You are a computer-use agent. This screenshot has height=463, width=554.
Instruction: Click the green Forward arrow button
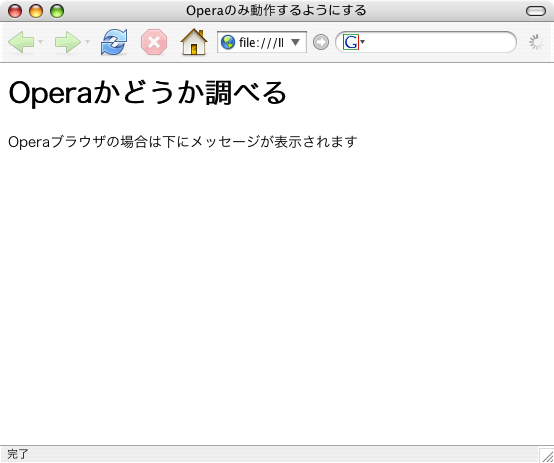(x=68, y=42)
